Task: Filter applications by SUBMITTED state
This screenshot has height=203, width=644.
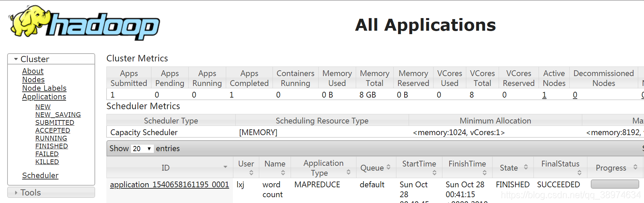Action: pos(55,122)
